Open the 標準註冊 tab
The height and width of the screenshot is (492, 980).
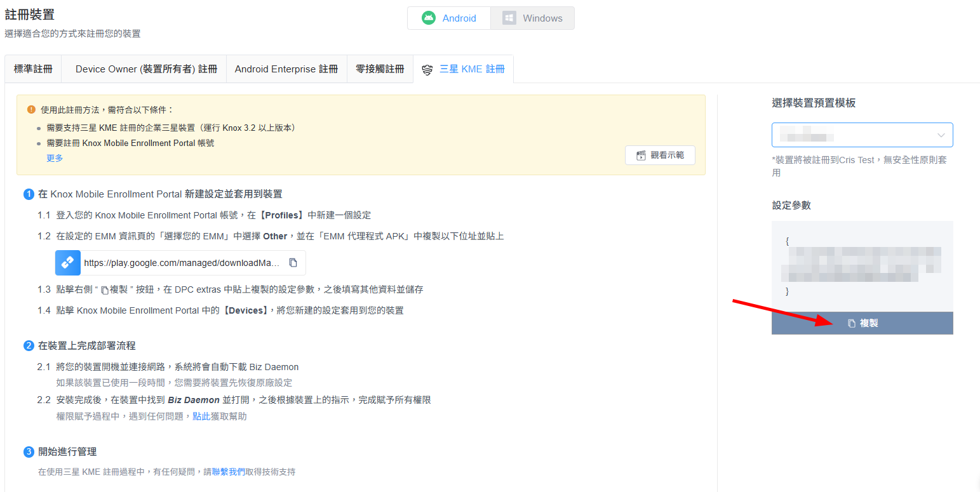[33, 69]
